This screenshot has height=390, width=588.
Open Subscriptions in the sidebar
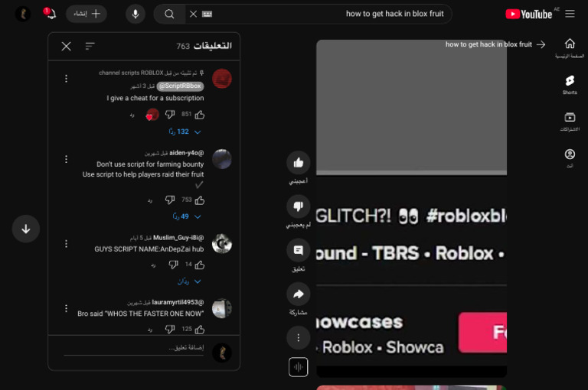click(570, 122)
